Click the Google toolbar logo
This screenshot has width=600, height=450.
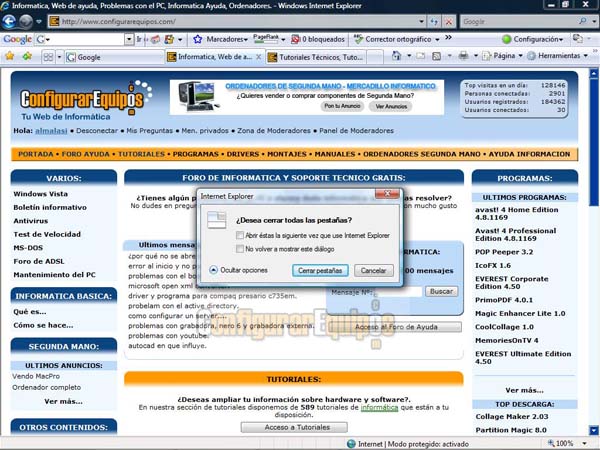coord(17,39)
